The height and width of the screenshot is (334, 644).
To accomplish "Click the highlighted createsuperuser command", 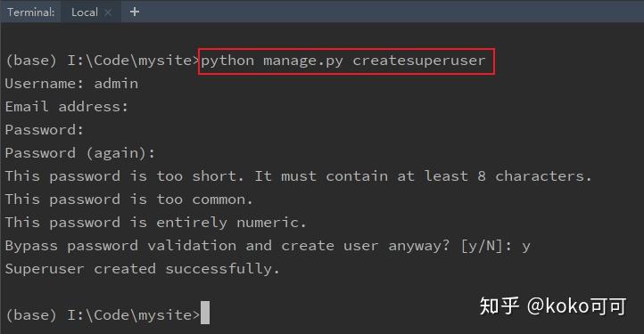I will pos(347,61).
